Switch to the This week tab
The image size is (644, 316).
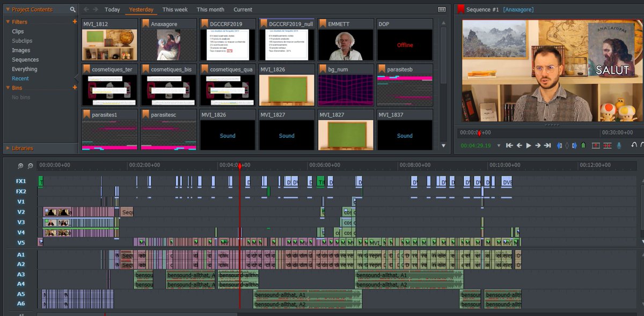(x=175, y=10)
